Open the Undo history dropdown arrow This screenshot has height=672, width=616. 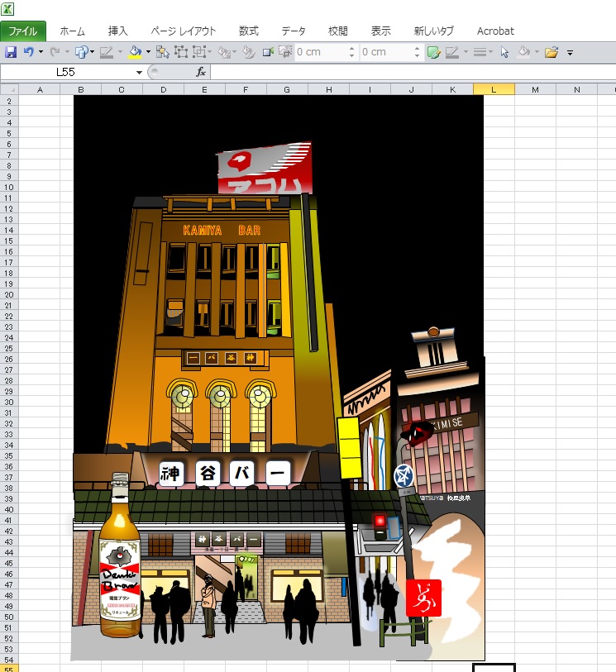[x=41, y=52]
